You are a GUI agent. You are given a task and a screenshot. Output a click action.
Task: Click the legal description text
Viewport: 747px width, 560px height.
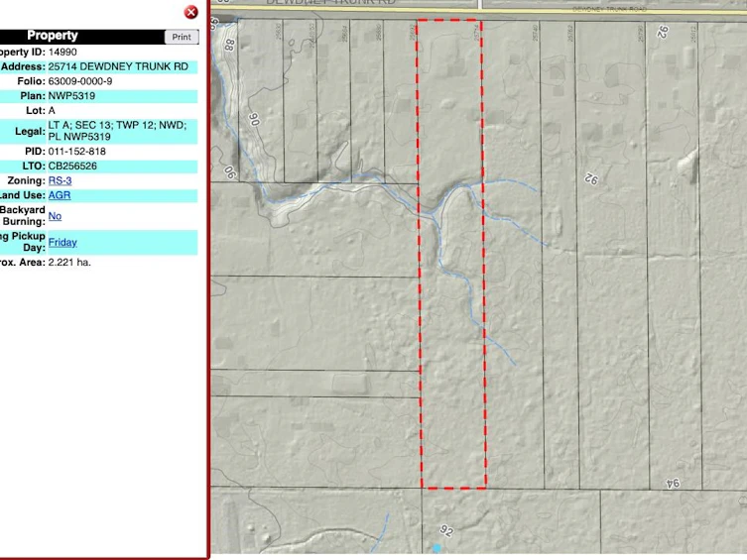[117, 131]
